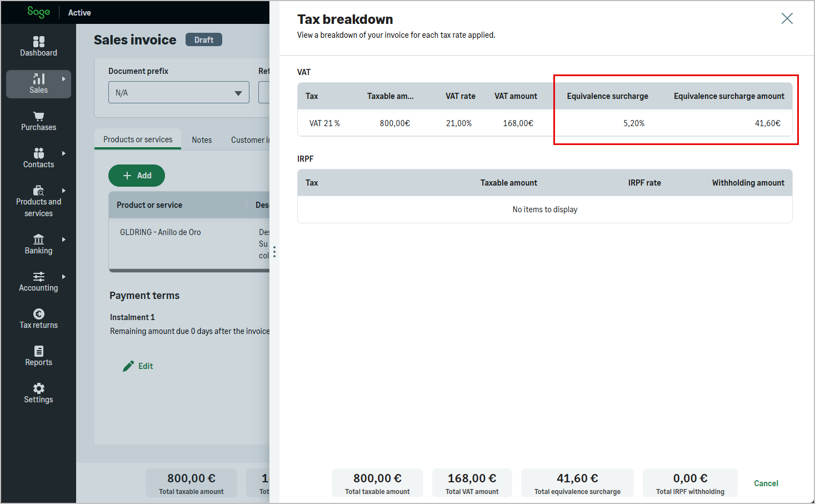Screen dimensions: 815x504
Task: Click the Sage logo
Action: (38, 12)
